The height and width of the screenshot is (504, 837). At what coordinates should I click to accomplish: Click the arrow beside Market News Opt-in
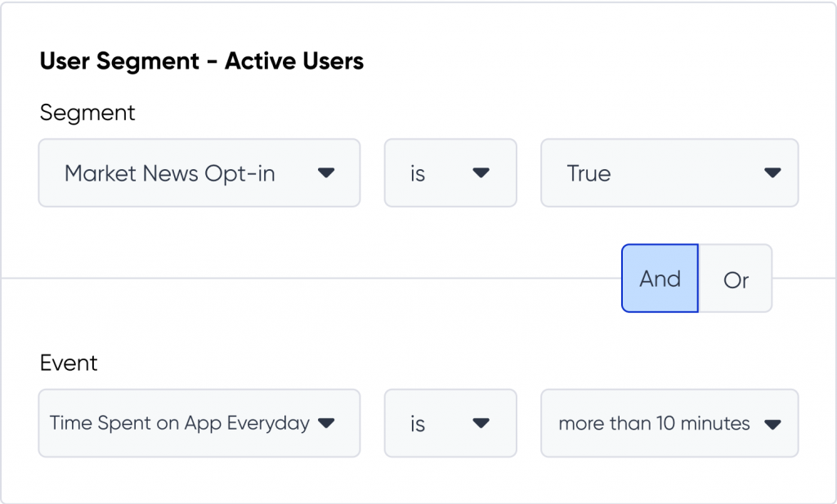tap(326, 173)
